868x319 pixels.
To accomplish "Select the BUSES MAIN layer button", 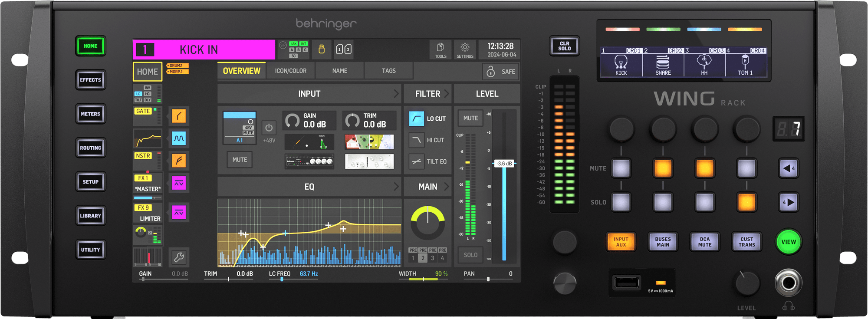I will point(663,242).
